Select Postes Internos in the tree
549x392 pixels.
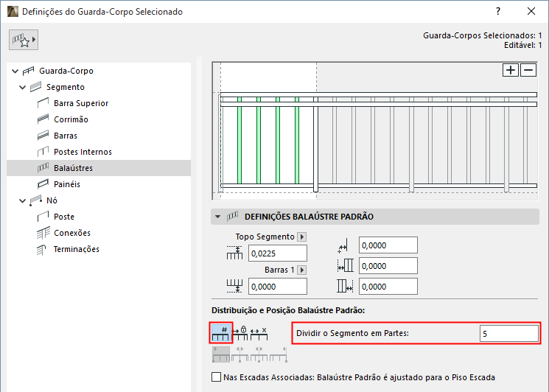click(83, 152)
